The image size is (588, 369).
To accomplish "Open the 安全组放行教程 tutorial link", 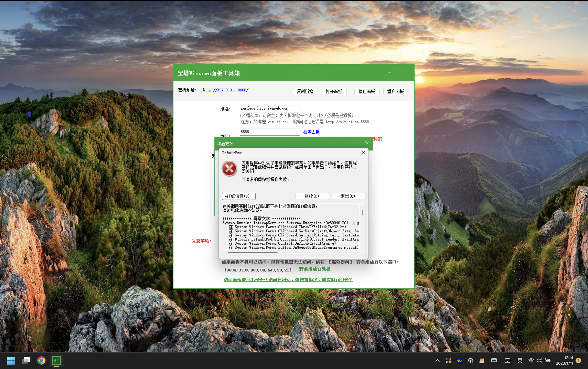I will point(315,269).
